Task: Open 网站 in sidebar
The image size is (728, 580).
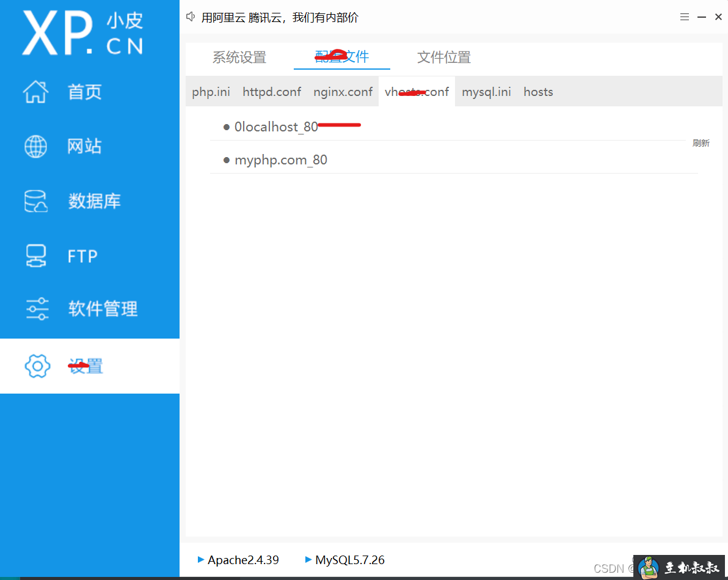Action: (84, 147)
